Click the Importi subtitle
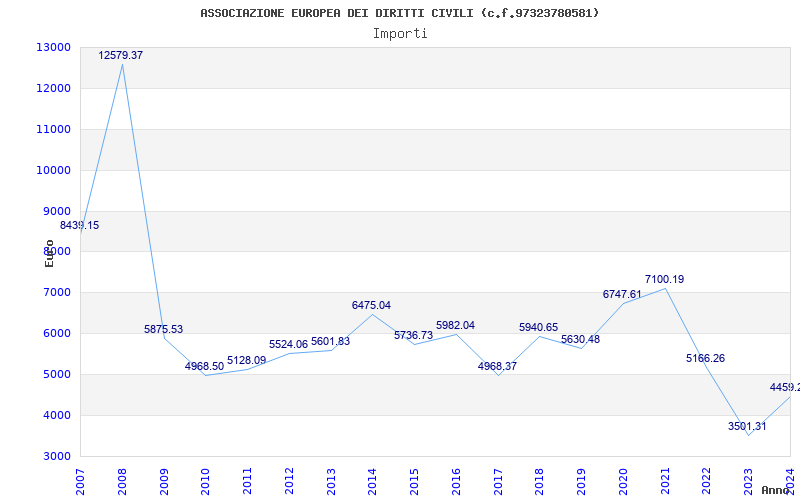The image size is (800, 500). [400, 34]
